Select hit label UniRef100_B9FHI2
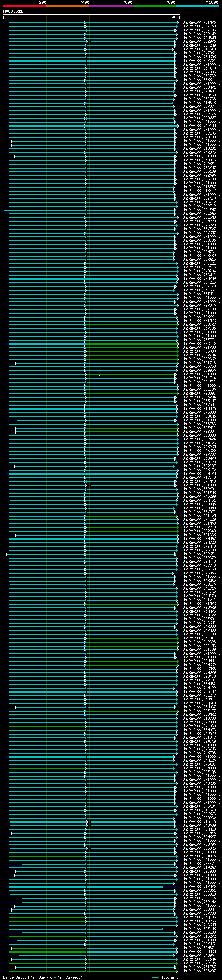The image size is (222, 980). click(199, 428)
